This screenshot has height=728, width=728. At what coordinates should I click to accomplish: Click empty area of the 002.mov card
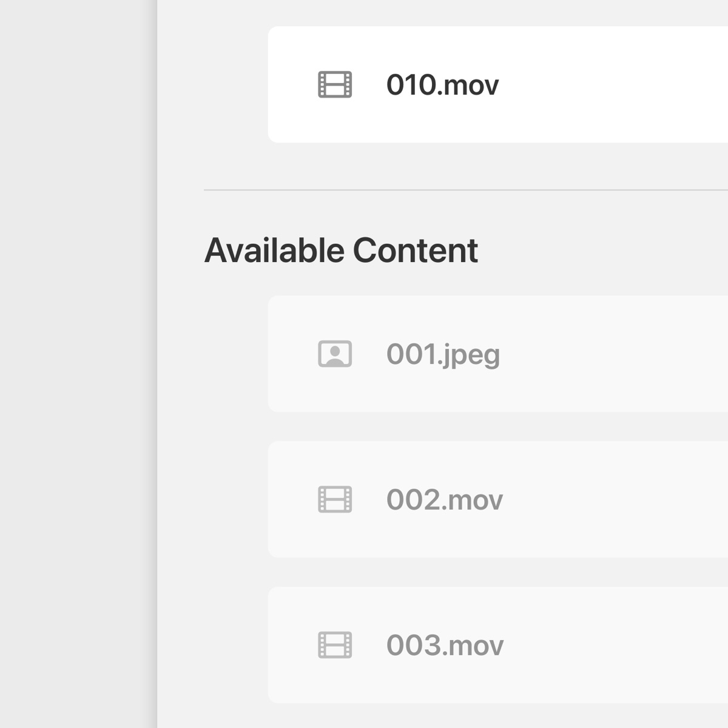613,499
